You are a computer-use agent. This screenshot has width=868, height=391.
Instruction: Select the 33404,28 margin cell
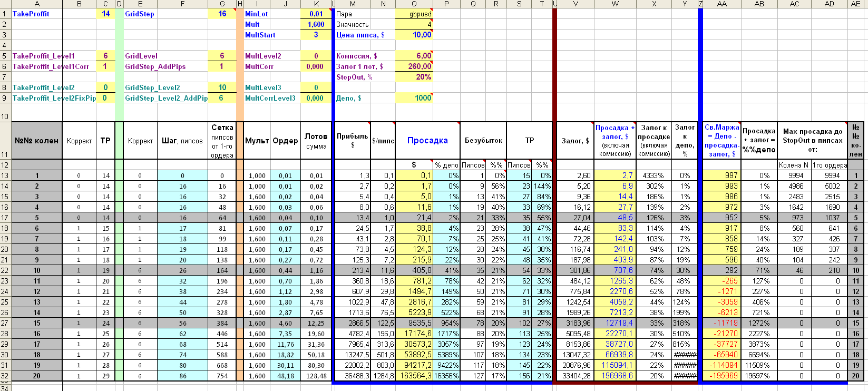(x=576, y=376)
